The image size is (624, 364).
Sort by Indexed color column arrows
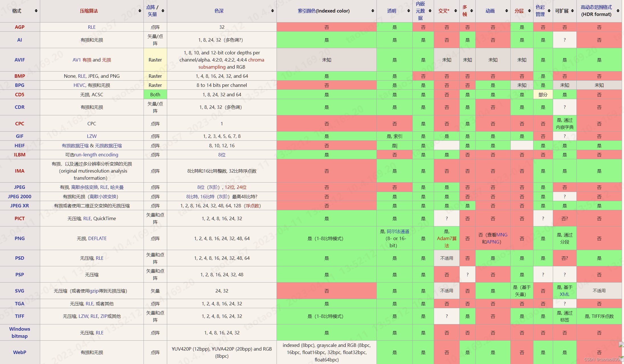click(373, 11)
